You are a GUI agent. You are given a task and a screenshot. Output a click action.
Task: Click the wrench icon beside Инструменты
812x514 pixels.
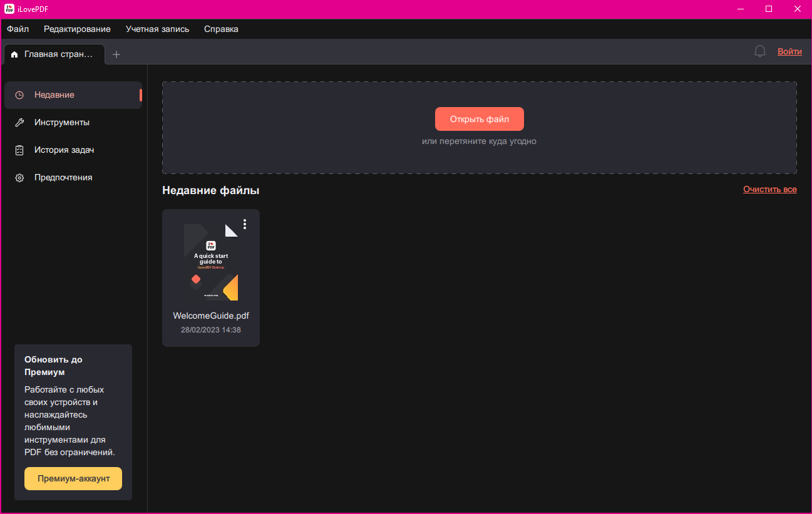[19, 123]
